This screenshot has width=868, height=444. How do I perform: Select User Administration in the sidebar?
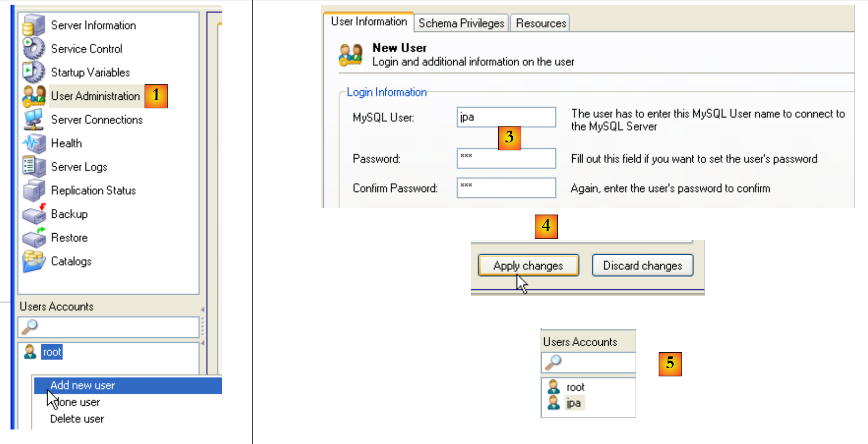click(x=95, y=96)
